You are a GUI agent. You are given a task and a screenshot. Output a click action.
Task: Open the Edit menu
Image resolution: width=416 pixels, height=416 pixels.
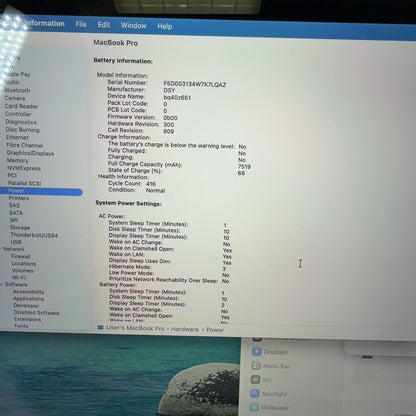tap(104, 25)
